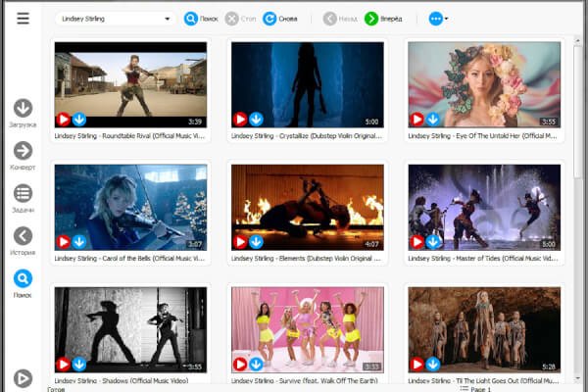This screenshot has height=392, width=588.
Task: Play the Master of Tides video
Action: pos(416,242)
